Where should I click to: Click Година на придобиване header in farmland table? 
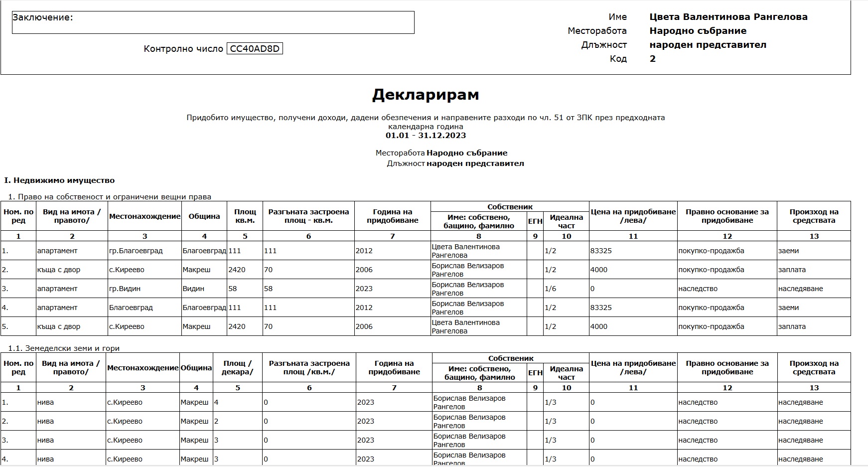tap(394, 367)
